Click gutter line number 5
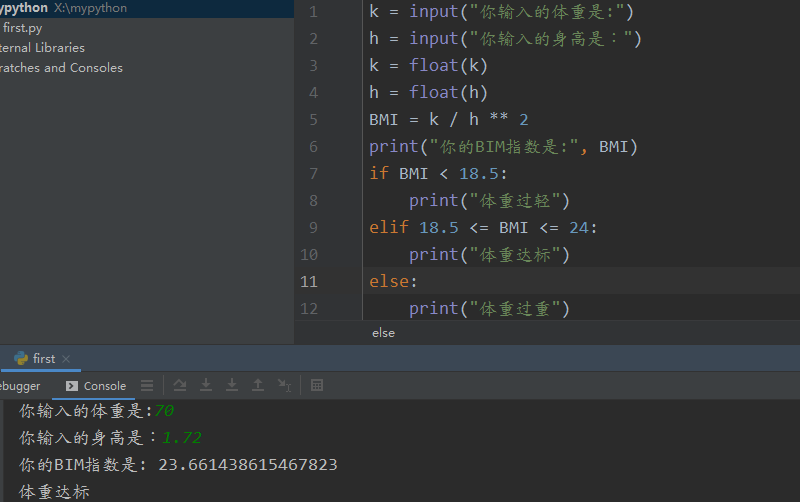 click(313, 120)
